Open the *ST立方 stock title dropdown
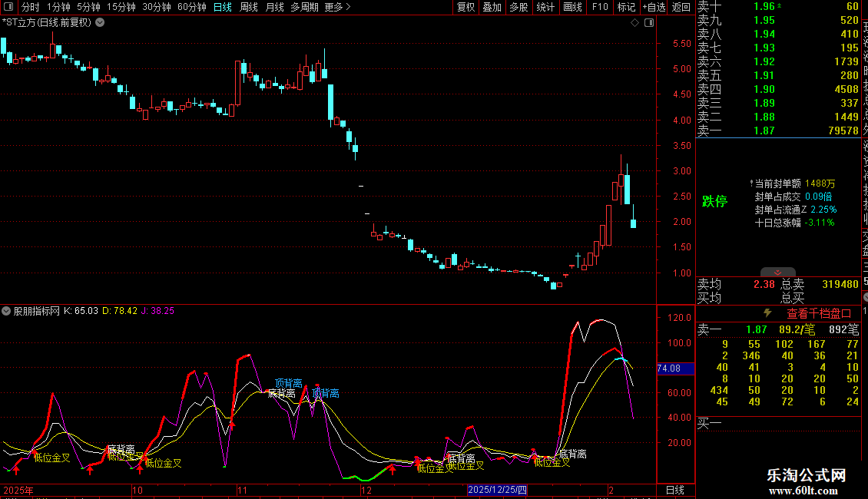 click(x=100, y=23)
